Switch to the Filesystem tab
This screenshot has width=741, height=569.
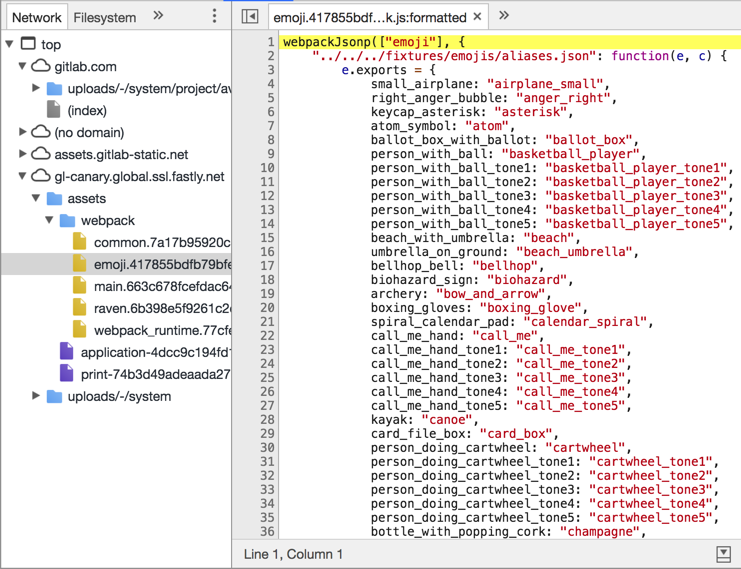(x=105, y=17)
